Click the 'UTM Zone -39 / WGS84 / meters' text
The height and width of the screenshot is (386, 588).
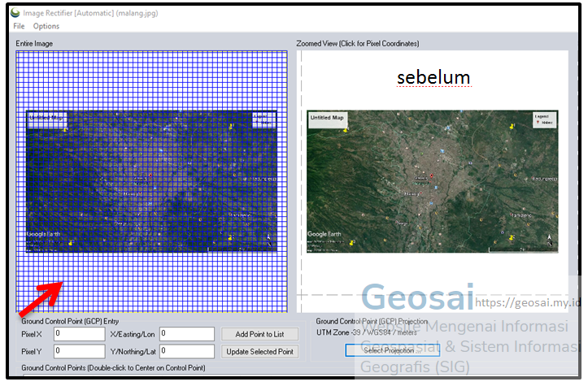point(367,332)
